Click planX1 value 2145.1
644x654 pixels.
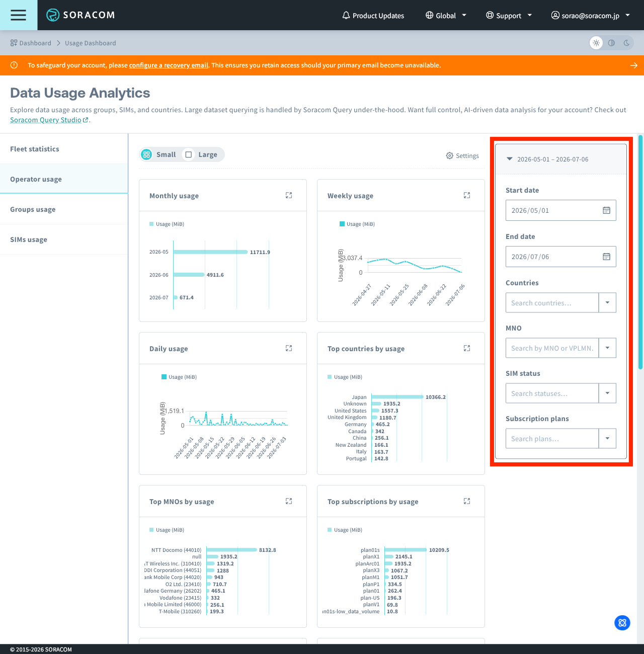[x=404, y=556]
